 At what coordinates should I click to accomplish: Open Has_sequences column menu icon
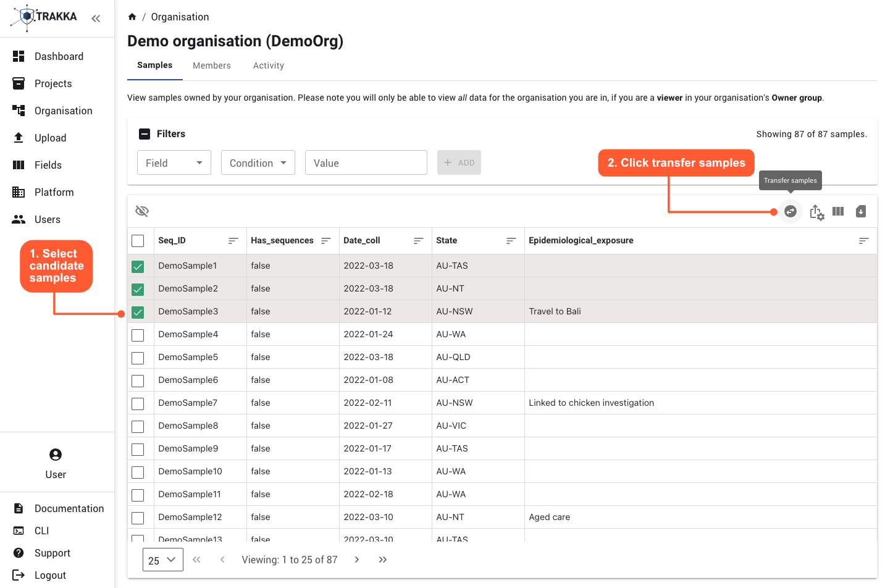click(x=326, y=241)
